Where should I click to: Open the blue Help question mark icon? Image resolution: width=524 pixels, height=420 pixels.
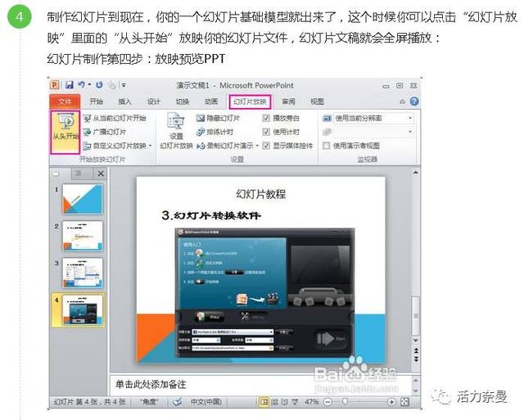(414, 102)
